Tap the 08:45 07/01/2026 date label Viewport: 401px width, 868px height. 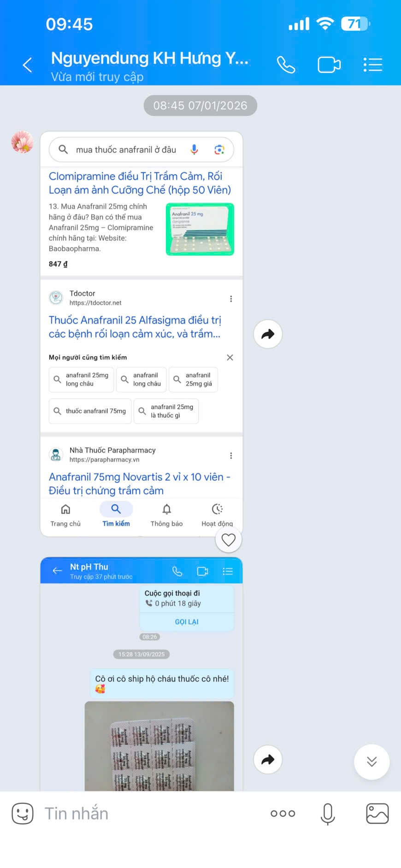tap(200, 106)
